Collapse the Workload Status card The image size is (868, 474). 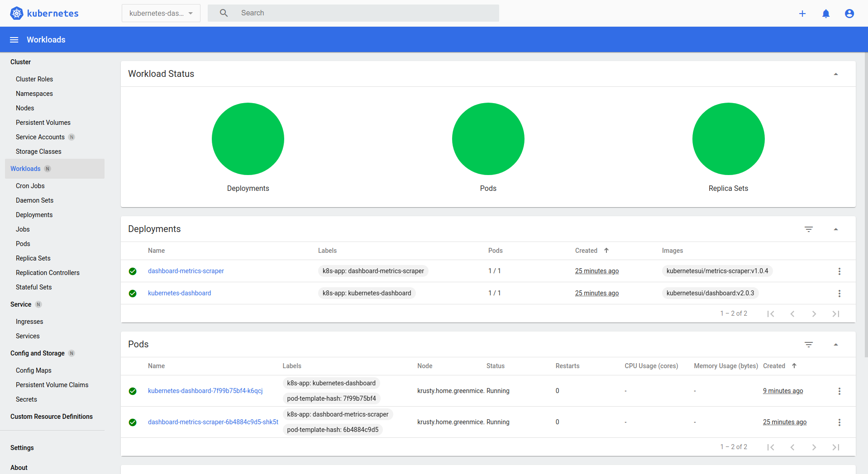pos(836,74)
